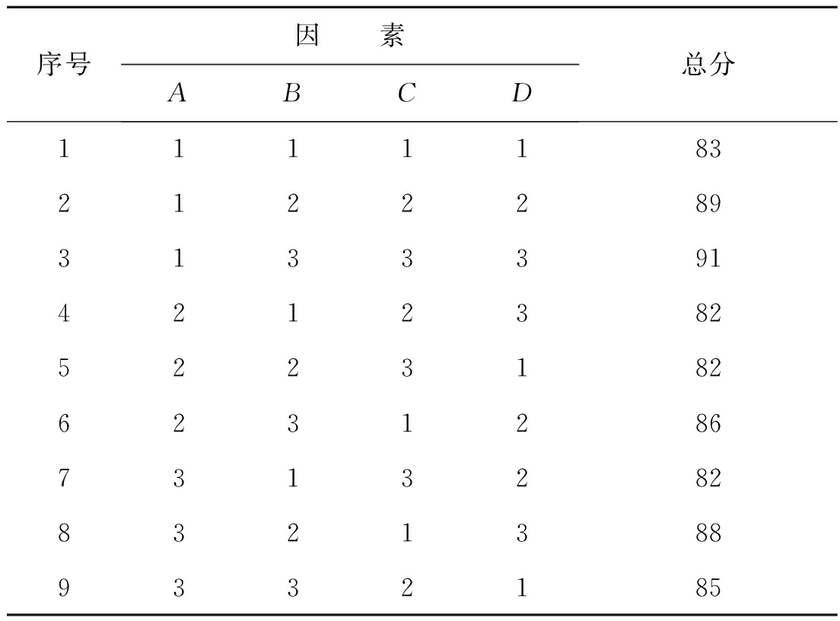Select the column A header

pos(177,94)
